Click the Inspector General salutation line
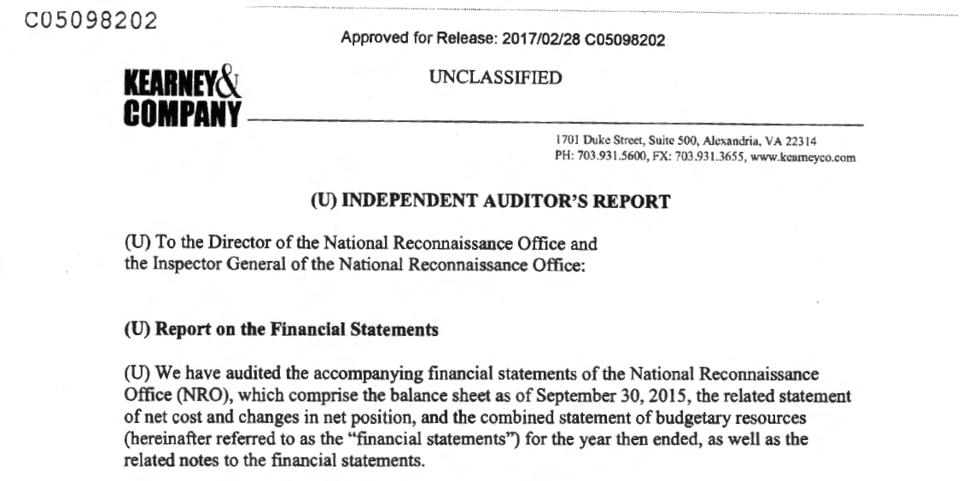 coord(354,264)
